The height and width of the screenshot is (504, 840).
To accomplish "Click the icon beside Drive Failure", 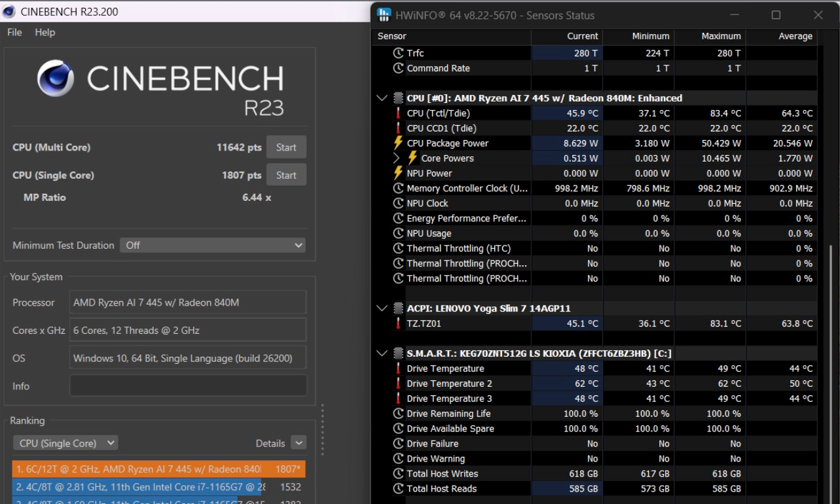I will click(x=398, y=444).
